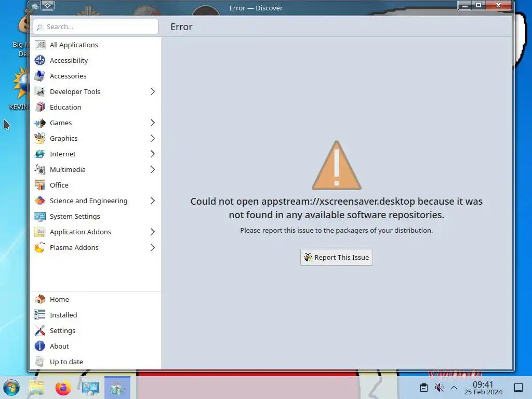Open the window menu icon in titlebar
Viewport: 532px width, 399px height.
tap(35, 6)
